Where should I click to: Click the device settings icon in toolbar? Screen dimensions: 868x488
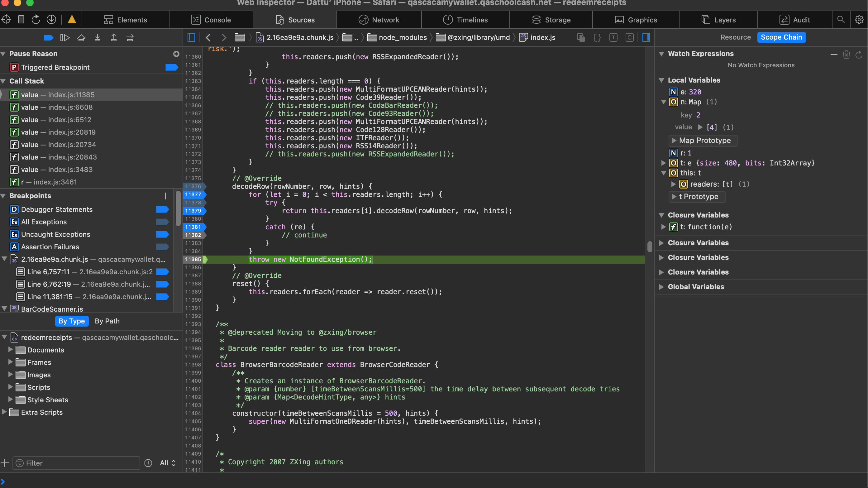(x=21, y=20)
